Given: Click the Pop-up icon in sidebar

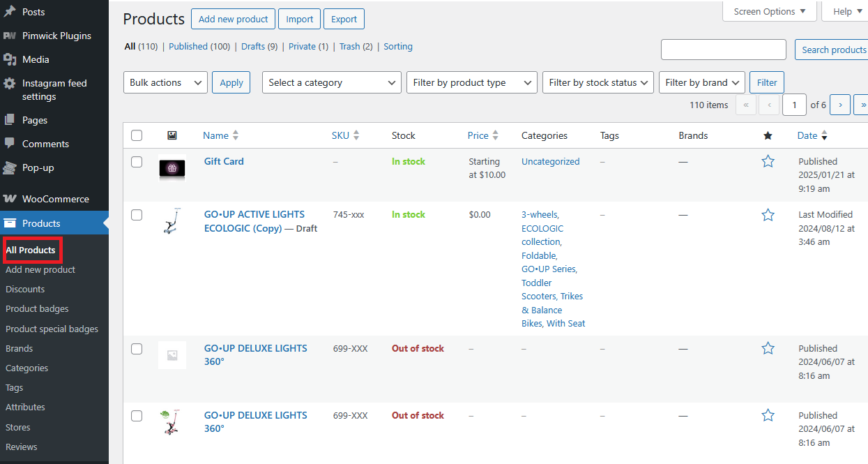Looking at the screenshot, I should click(10, 167).
